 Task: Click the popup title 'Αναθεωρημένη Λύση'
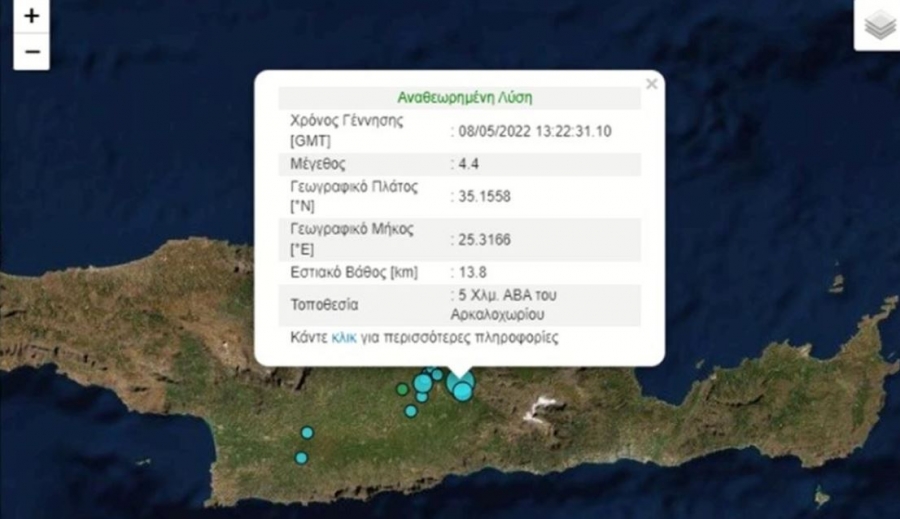pyautogui.click(x=465, y=98)
